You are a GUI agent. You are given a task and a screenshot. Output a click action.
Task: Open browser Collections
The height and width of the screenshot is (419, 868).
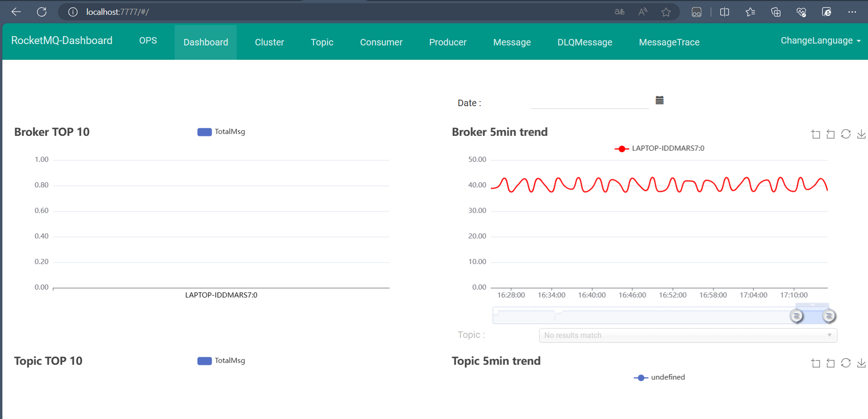pyautogui.click(x=776, y=12)
